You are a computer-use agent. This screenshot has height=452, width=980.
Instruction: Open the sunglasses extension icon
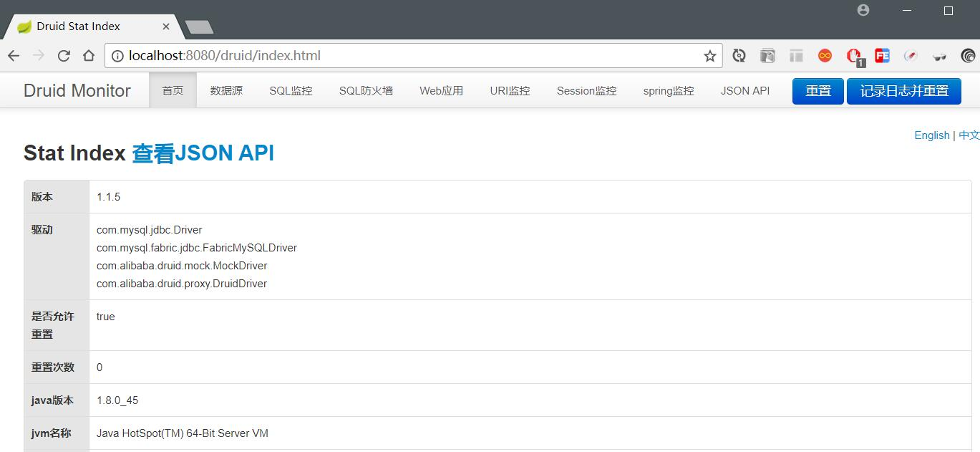point(939,57)
